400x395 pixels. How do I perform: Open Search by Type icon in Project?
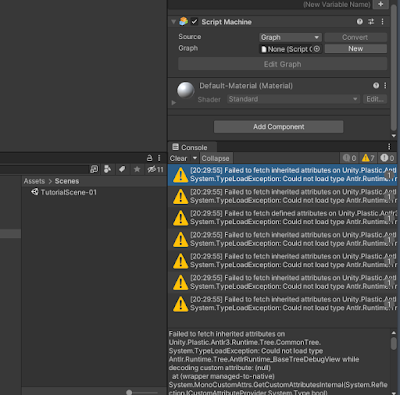pyautogui.click(x=107, y=169)
